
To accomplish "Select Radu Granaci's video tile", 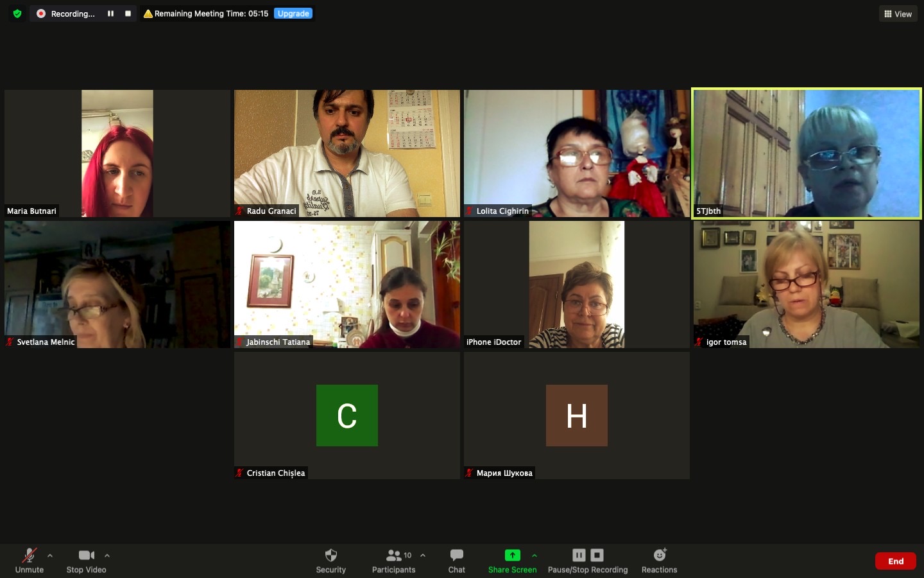I will 346,153.
